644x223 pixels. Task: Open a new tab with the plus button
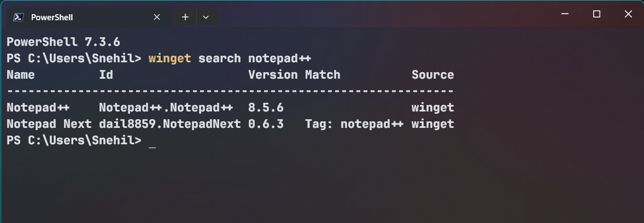[x=185, y=17]
